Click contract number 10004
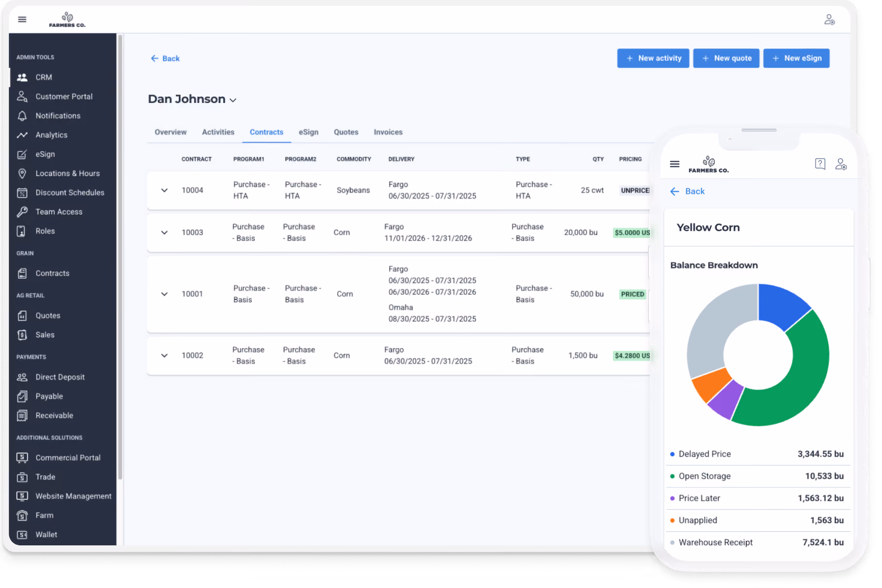Viewport: 882px width, 588px height. click(192, 190)
